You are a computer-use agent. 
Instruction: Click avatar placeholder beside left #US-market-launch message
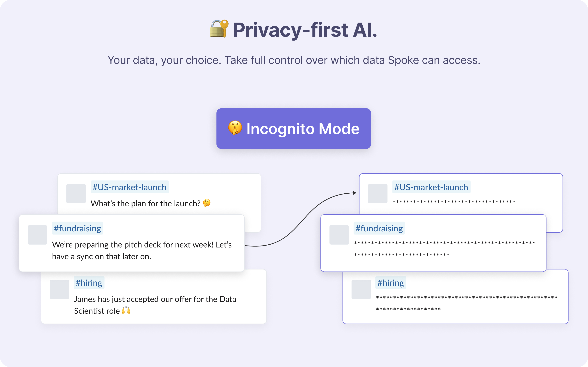point(76,193)
